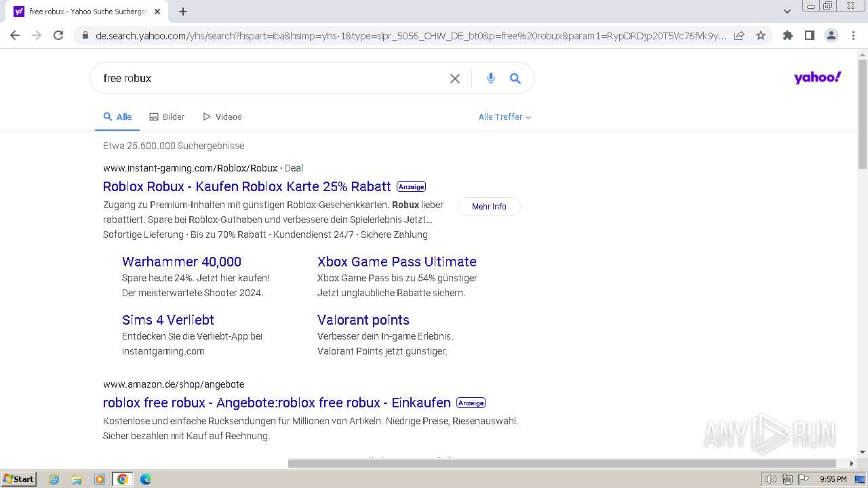
Task: Open the Chrome three-dot menu
Action: click(853, 36)
